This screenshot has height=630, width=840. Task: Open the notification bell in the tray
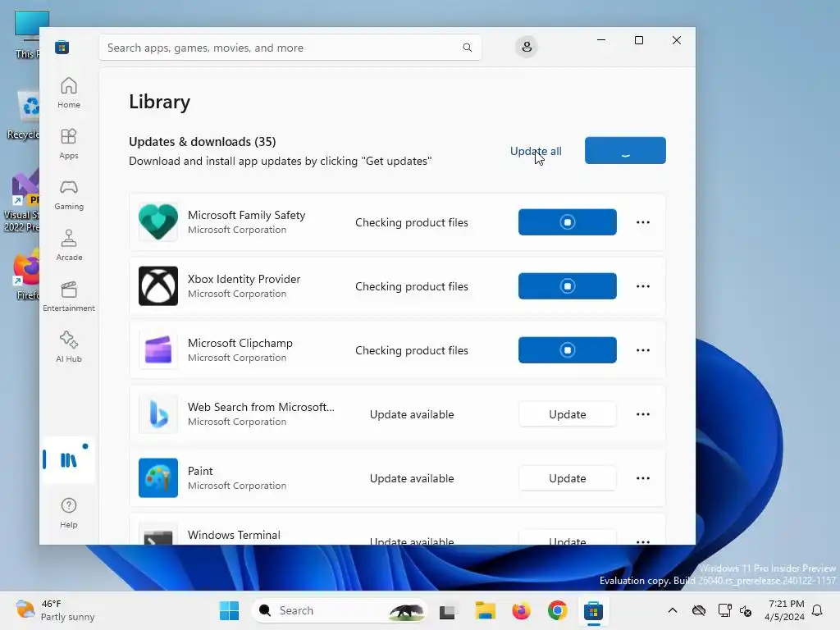817,610
